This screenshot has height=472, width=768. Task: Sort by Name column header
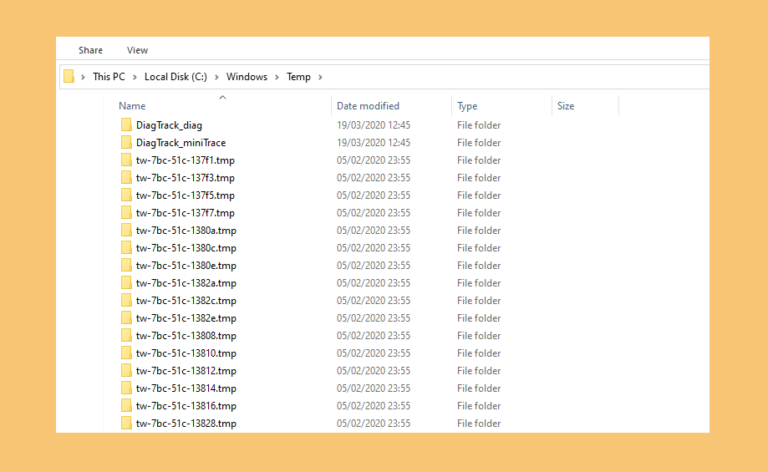tap(132, 106)
